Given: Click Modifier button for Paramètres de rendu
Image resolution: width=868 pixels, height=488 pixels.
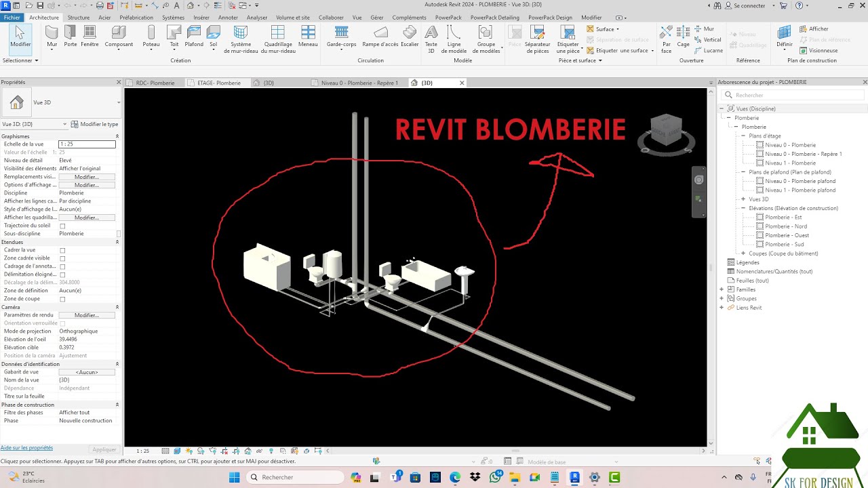Looking at the screenshot, I should point(87,315).
